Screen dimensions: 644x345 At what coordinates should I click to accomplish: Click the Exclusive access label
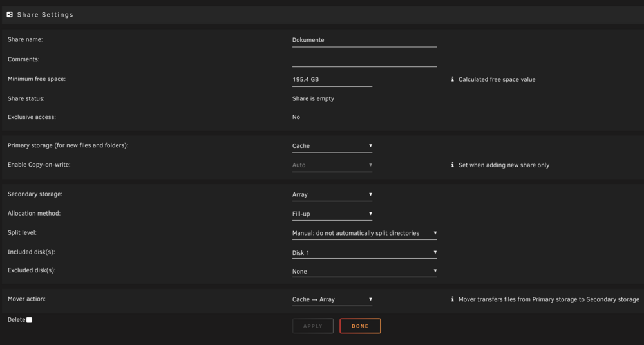coord(32,117)
